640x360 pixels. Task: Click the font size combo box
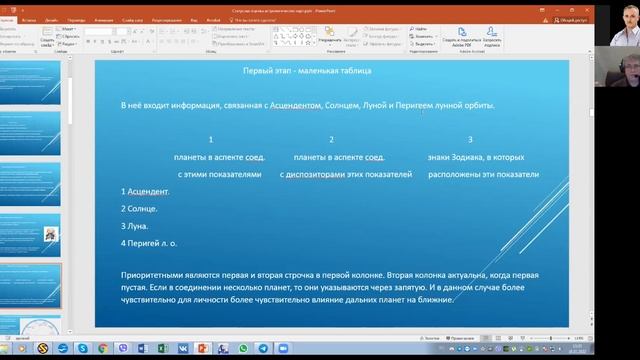tap(122, 32)
